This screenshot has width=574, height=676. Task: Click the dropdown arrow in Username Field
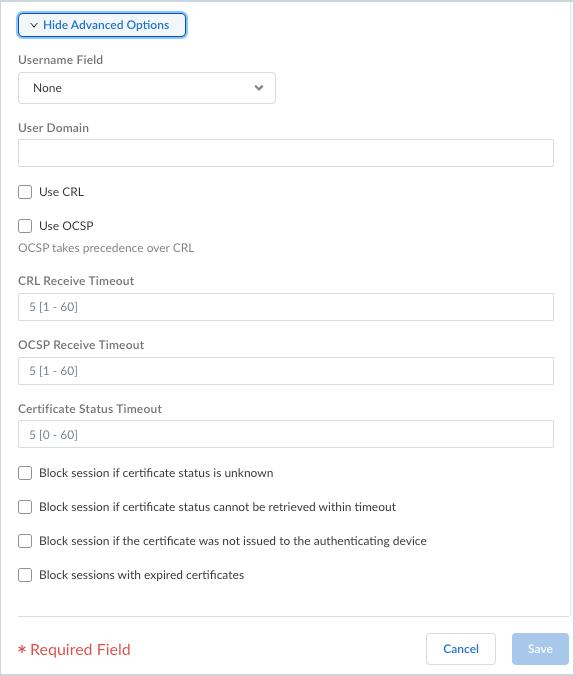coord(259,88)
